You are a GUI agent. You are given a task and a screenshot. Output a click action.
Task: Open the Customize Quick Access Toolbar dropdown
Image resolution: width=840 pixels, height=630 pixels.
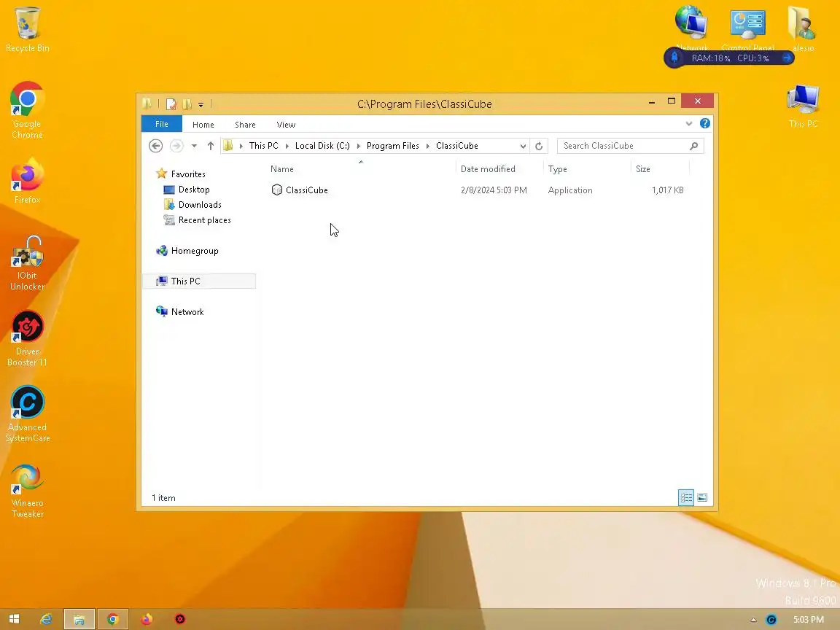point(201,104)
